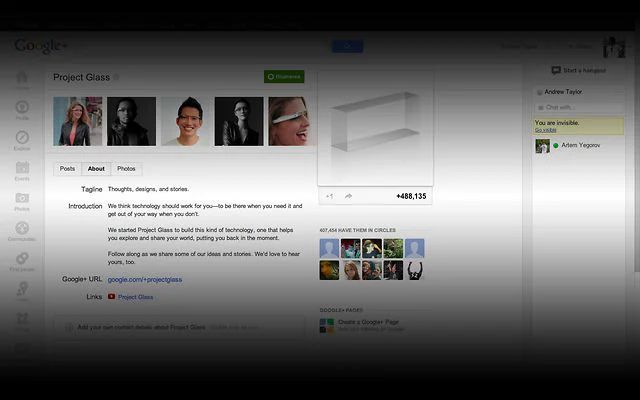Click Artem Yegorov's avatar picture
The image size is (640, 400).
click(542, 146)
